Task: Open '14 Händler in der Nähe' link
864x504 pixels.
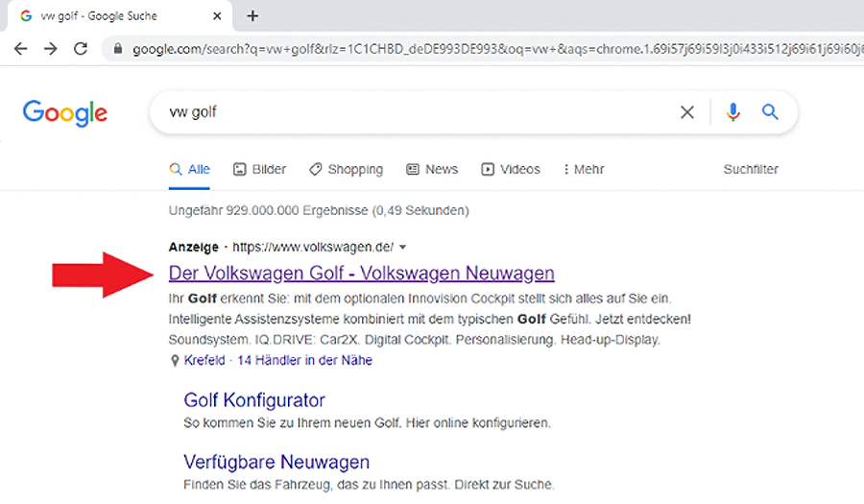Action: point(304,360)
